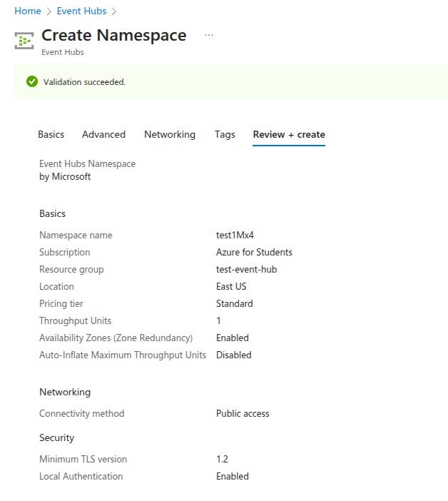Open the Tags tab
This screenshot has width=448, height=501.
[x=225, y=134]
